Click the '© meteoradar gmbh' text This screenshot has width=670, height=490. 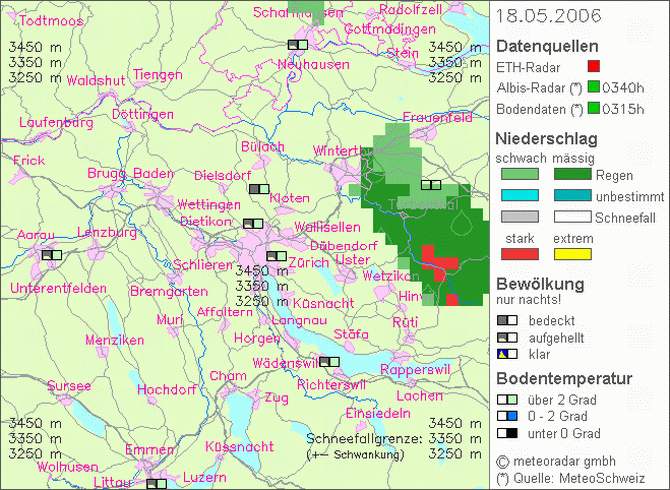click(x=556, y=461)
